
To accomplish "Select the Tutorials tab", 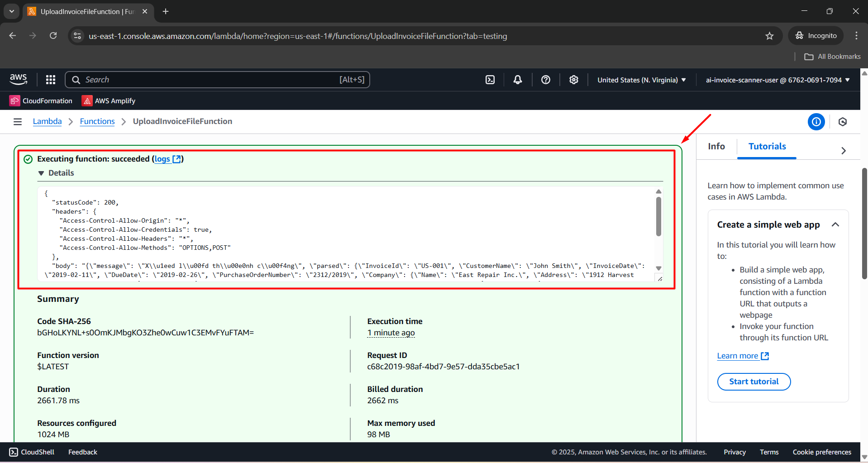I will [767, 146].
